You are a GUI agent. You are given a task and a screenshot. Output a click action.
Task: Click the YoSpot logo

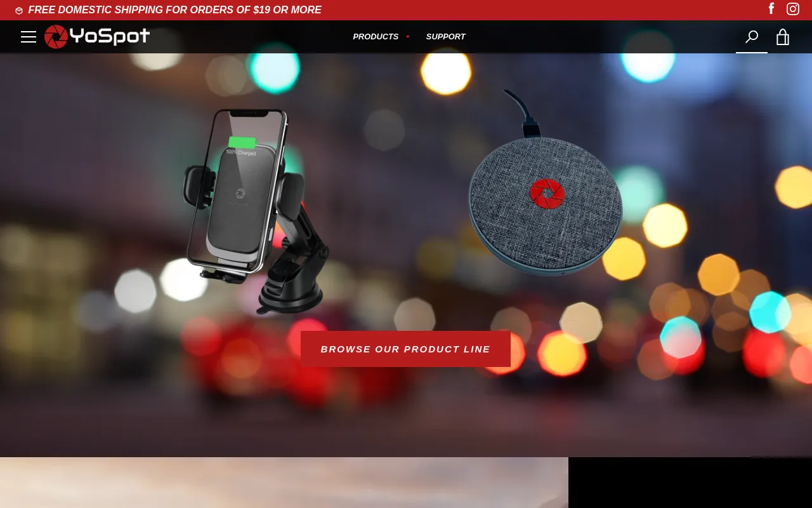point(96,37)
